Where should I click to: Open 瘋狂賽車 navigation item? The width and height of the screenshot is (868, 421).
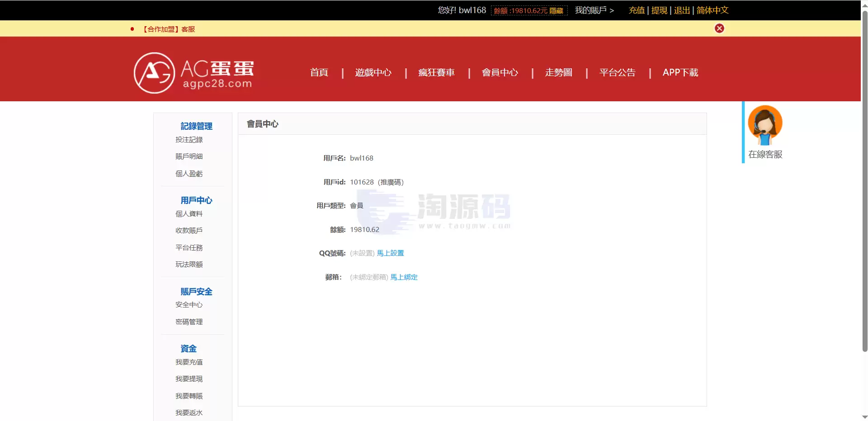(437, 72)
